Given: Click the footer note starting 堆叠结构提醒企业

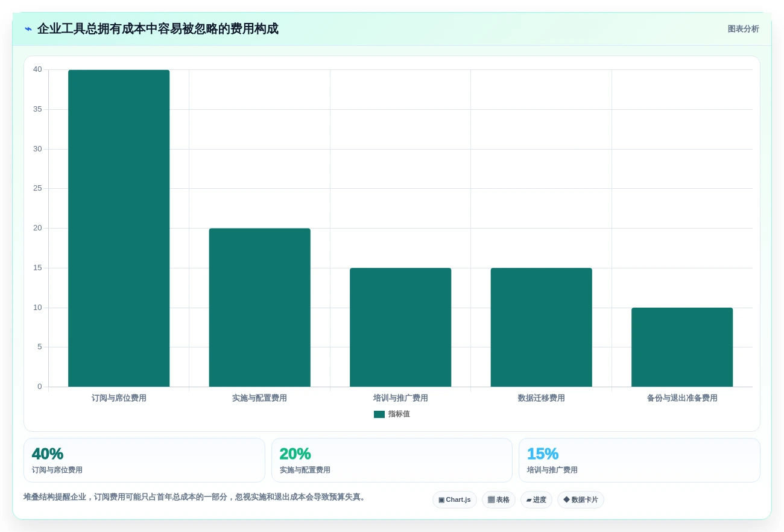Looking at the screenshot, I should pos(195,497).
